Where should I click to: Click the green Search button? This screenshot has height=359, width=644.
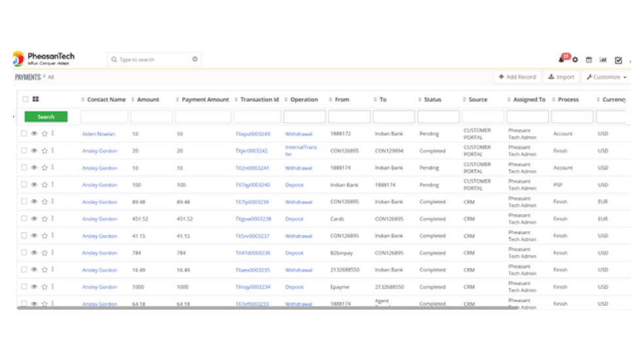46,117
